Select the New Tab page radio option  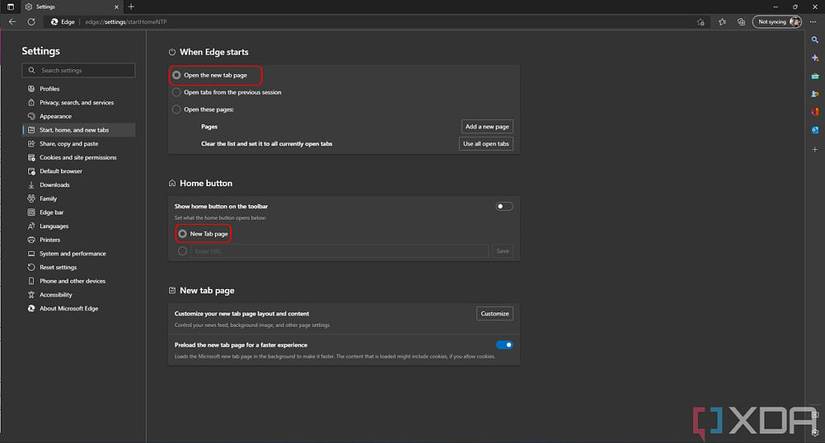tap(183, 234)
